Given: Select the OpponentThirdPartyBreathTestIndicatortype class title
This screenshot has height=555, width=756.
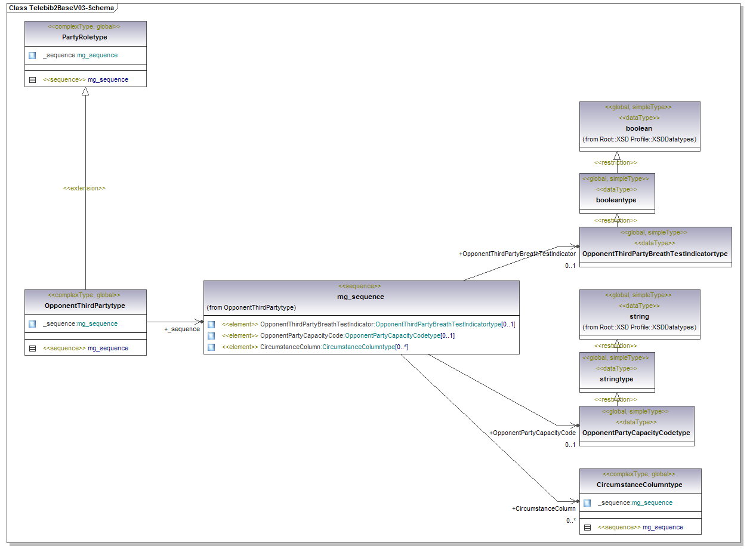Looking at the screenshot, I should coord(655,254).
